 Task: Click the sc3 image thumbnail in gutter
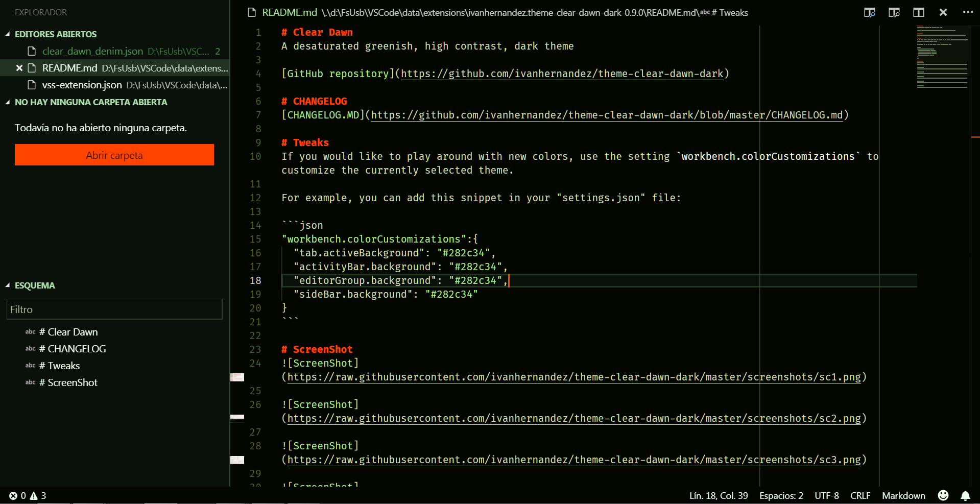[x=237, y=460]
